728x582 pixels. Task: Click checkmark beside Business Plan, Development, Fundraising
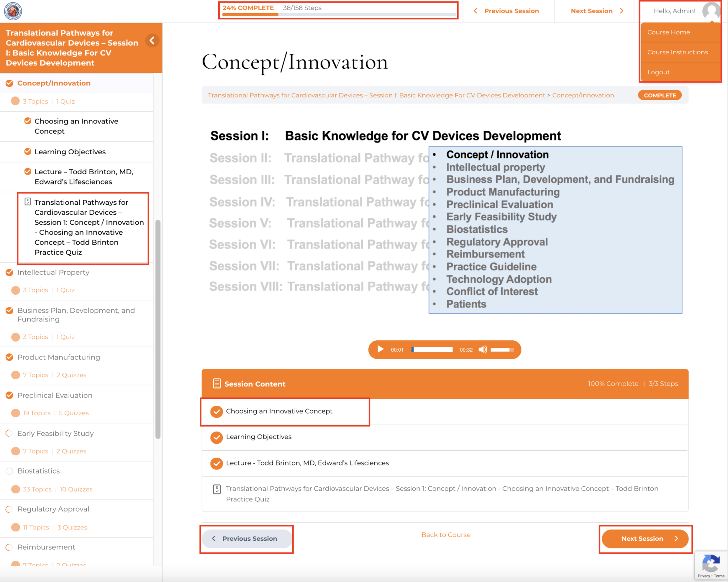10,310
